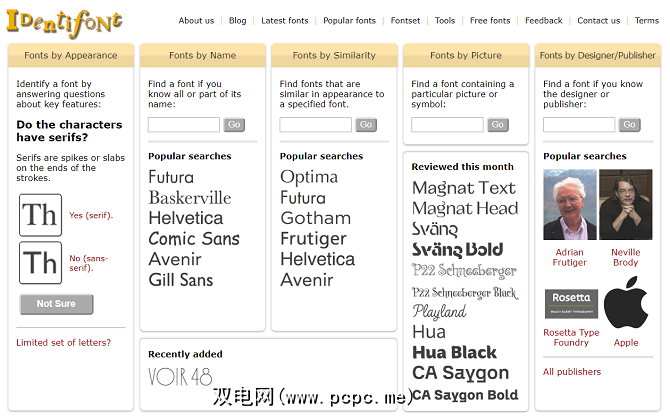Open the All publishers link
The height and width of the screenshot is (420, 670).
(x=572, y=372)
